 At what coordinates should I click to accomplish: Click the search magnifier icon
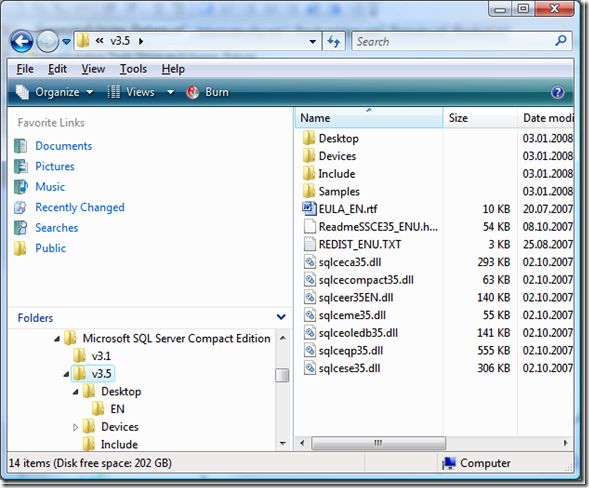pyautogui.click(x=561, y=40)
